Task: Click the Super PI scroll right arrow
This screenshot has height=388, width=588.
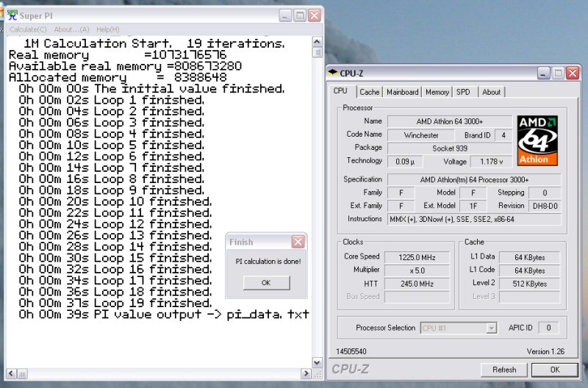Action: click(x=306, y=373)
